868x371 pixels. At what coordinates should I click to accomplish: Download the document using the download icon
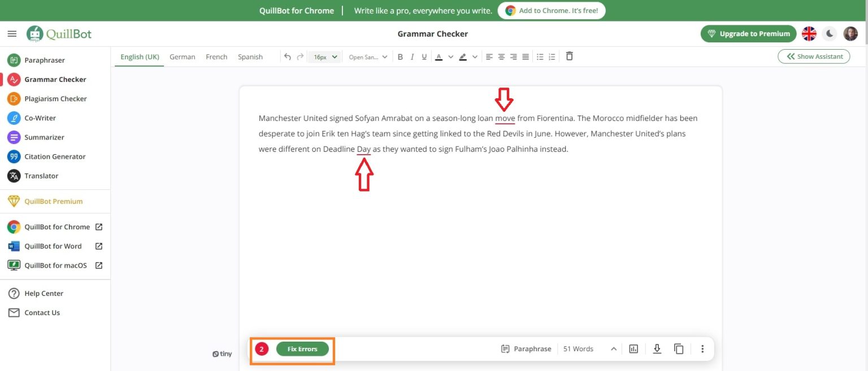point(657,349)
